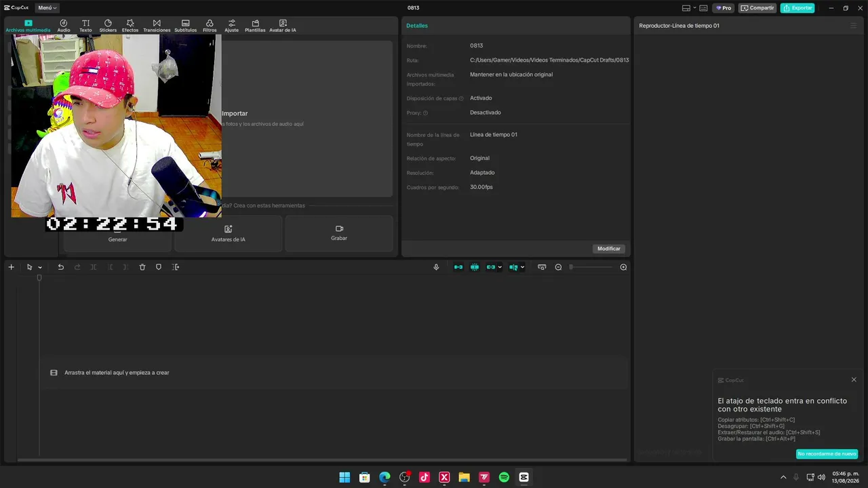Click the timeline zoom slider

pos(591,267)
